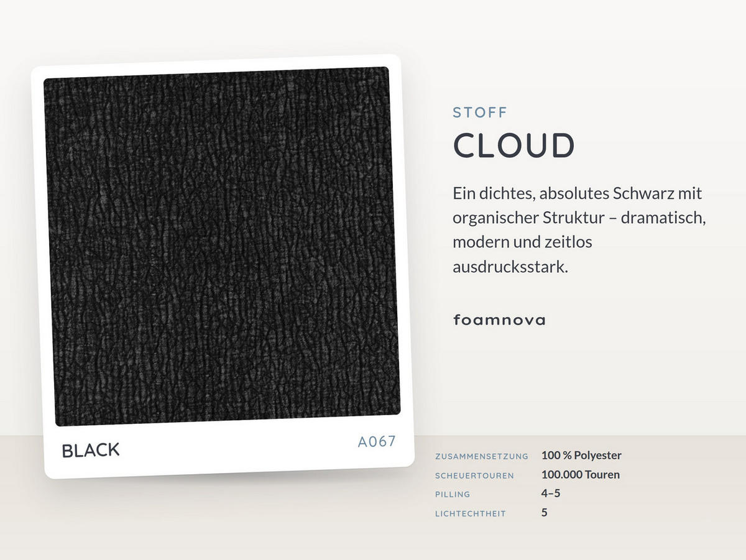
Task: Click the lightfastness value 5
Action: [545, 513]
